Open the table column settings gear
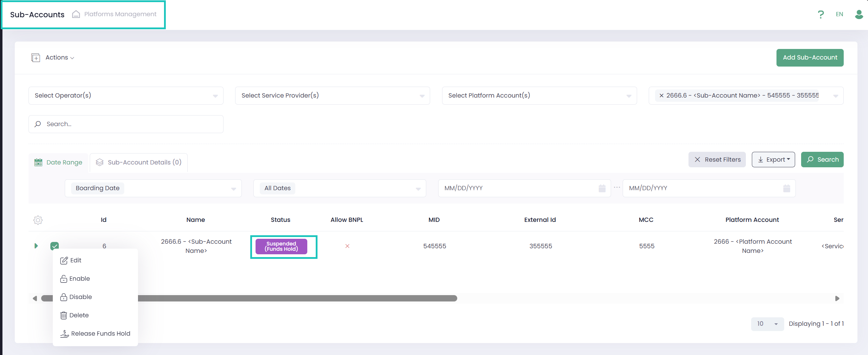 (38, 220)
